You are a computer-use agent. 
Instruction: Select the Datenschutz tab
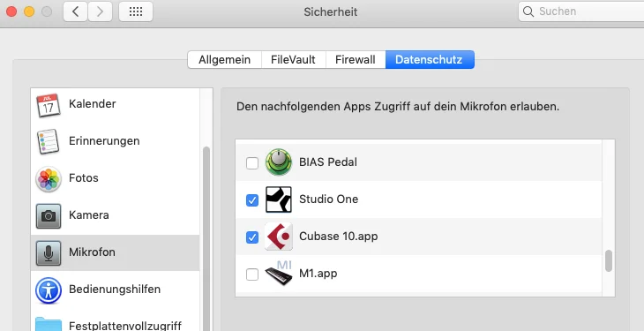[x=430, y=60]
